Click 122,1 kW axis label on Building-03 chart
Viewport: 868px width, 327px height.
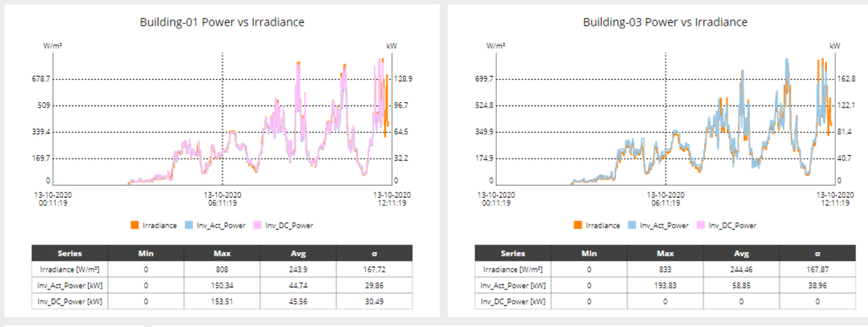click(x=846, y=105)
